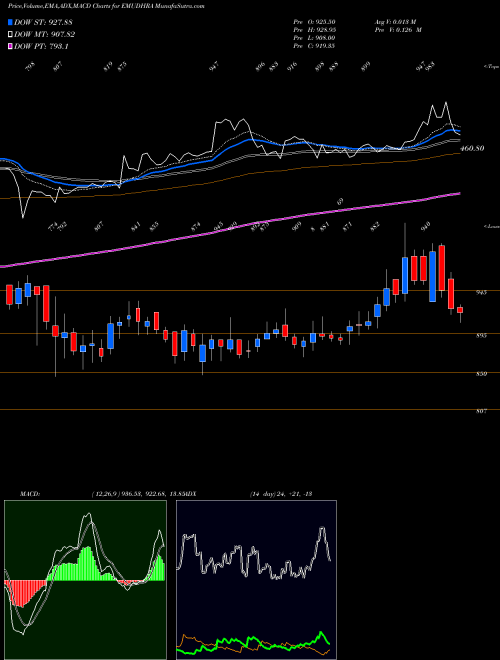Click the 895 price level label
500x660 pixels.
tap(481, 335)
